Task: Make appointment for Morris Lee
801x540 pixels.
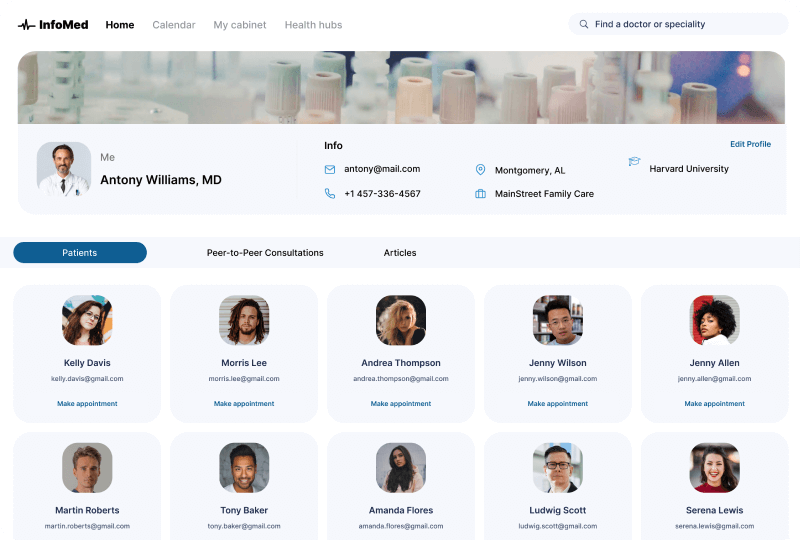Action: pyautogui.click(x=244, y=404)
